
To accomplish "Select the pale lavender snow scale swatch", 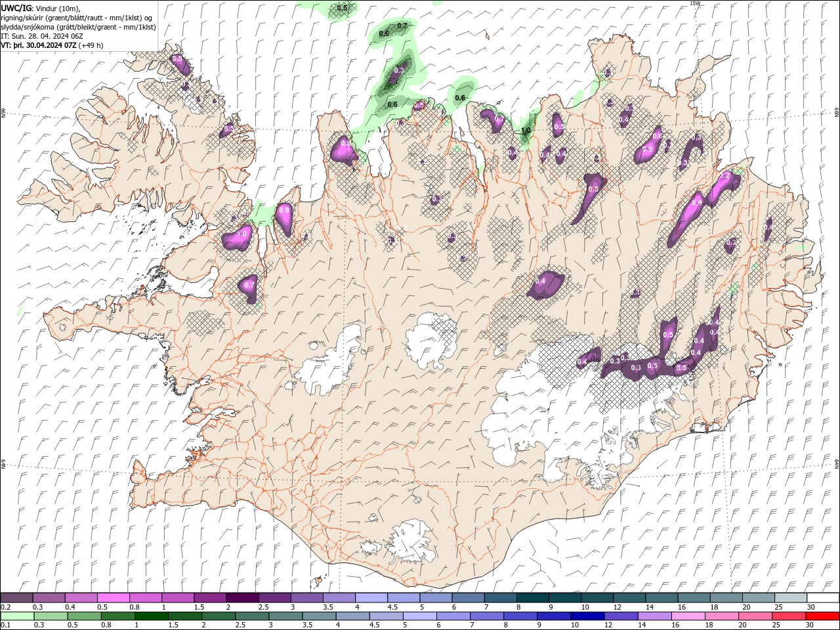I will [x=370, y=598].
